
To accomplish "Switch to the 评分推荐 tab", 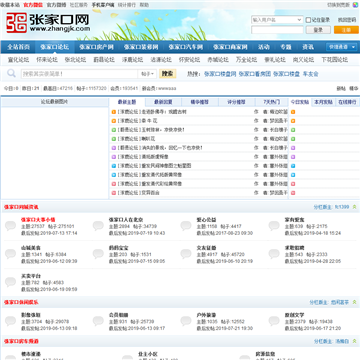I will [236, 102].
